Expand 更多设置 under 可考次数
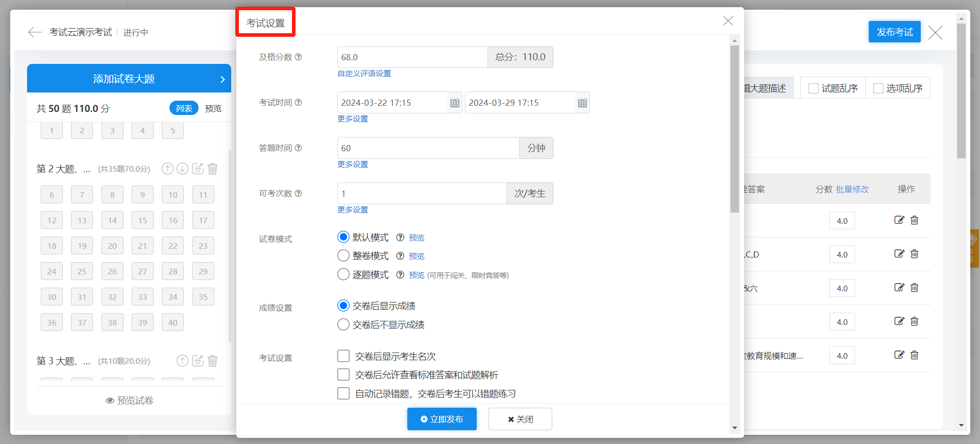The image size is (980, 444). [352, 210]
